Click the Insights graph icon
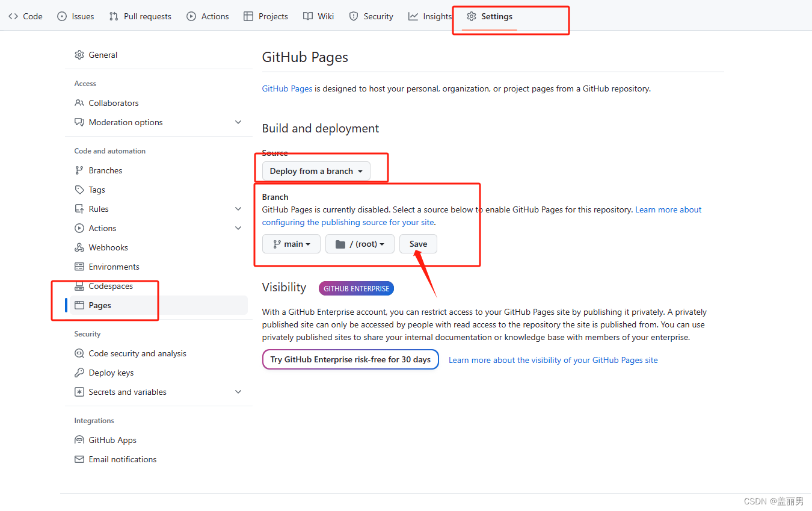 pyautogui.click(x=413, y=16)
